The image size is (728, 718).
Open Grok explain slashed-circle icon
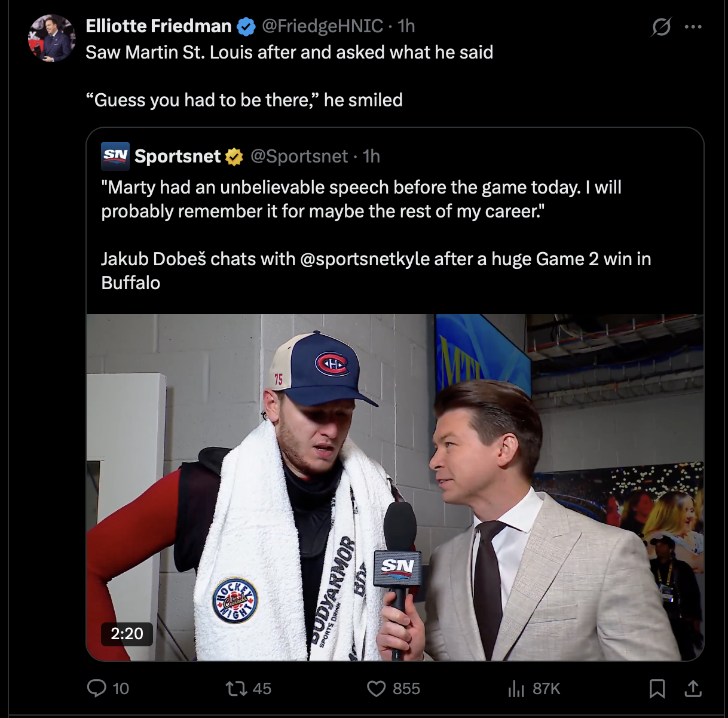pyautogui.click(x=661, y=27)
